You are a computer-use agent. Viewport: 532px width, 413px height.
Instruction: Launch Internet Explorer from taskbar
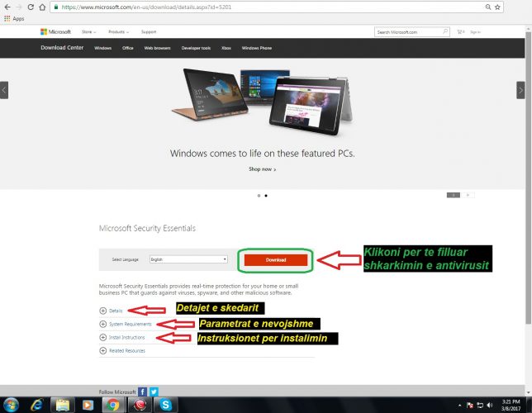point(36,405)
